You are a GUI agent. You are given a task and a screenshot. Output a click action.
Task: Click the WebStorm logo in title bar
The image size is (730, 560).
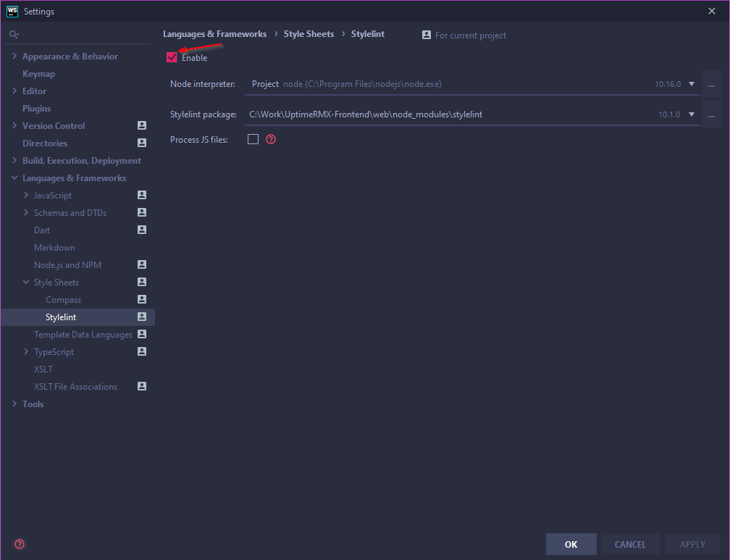click(12, 11)
